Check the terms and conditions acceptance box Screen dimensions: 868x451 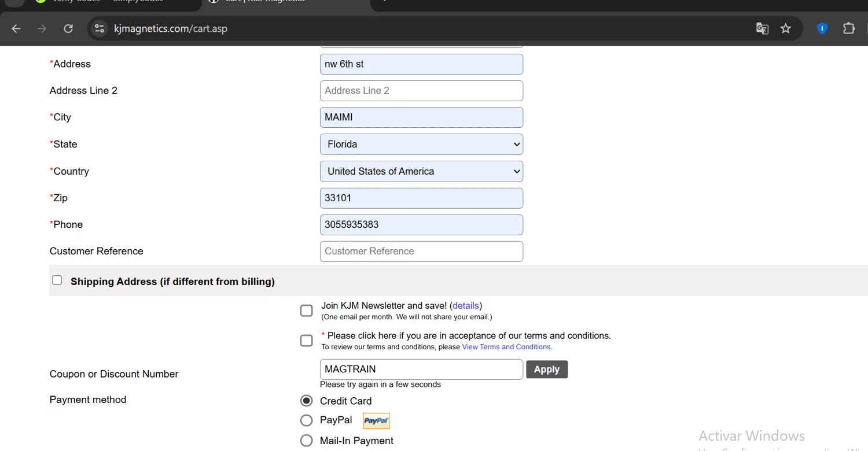(x=307, y=341)
